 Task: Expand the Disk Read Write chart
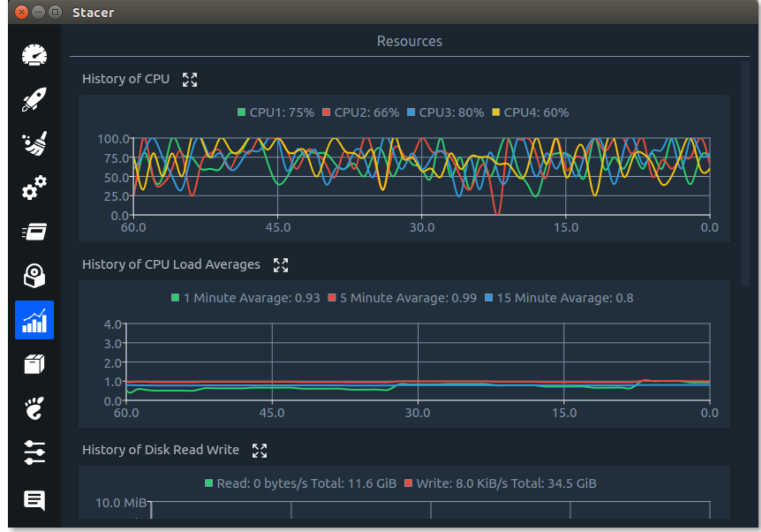(x=260, y=451)
